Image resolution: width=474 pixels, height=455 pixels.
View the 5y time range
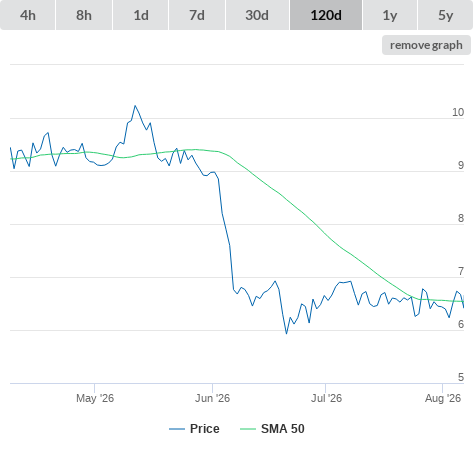[445, 15]
